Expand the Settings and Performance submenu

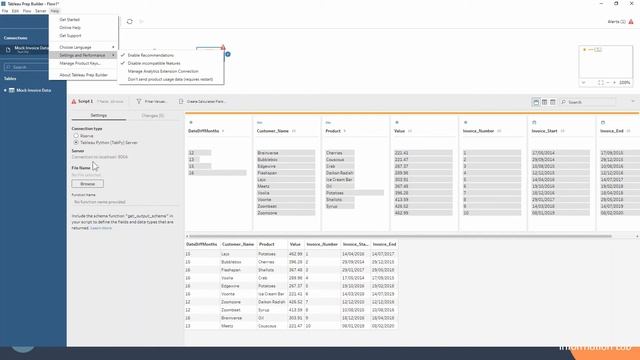(x=83, y=55)
